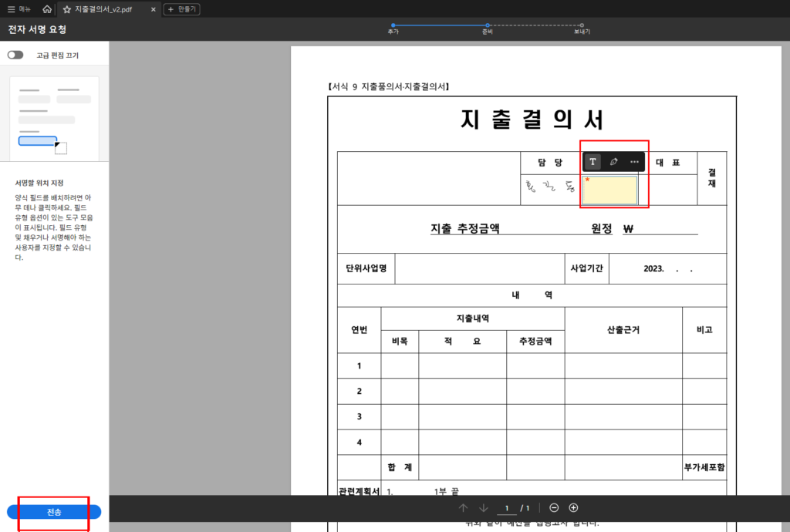Choose the signature pen icon

[613, 162]
